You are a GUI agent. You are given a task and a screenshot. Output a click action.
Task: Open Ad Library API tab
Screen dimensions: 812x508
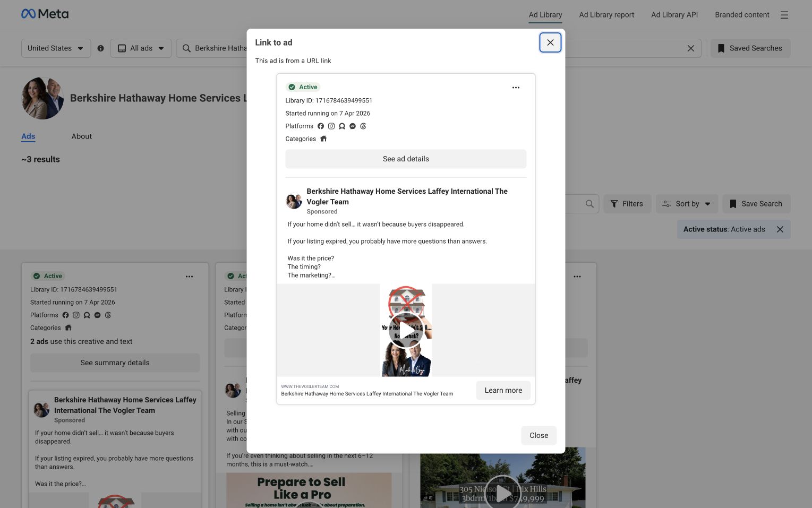674,15
